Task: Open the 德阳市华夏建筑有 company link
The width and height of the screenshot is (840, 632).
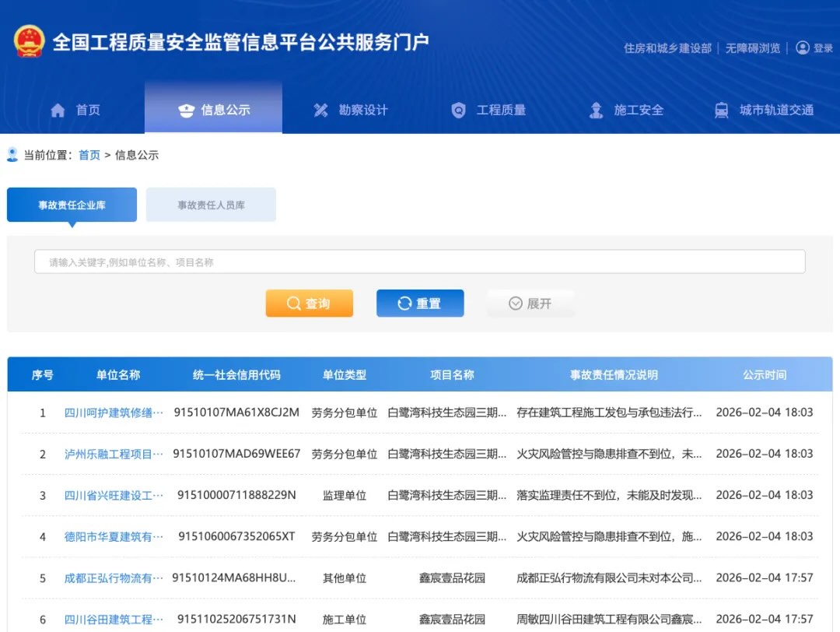Action: pyautogui.click(x=113, y=536)
